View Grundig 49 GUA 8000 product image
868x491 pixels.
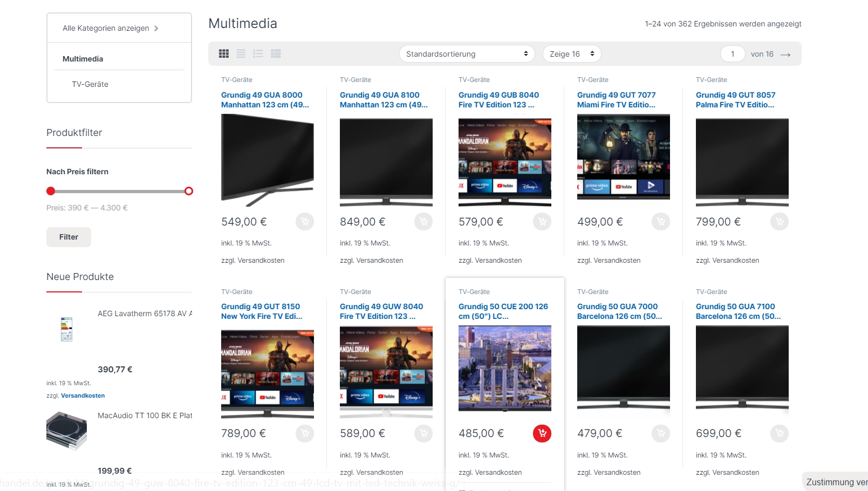point(268,160)
